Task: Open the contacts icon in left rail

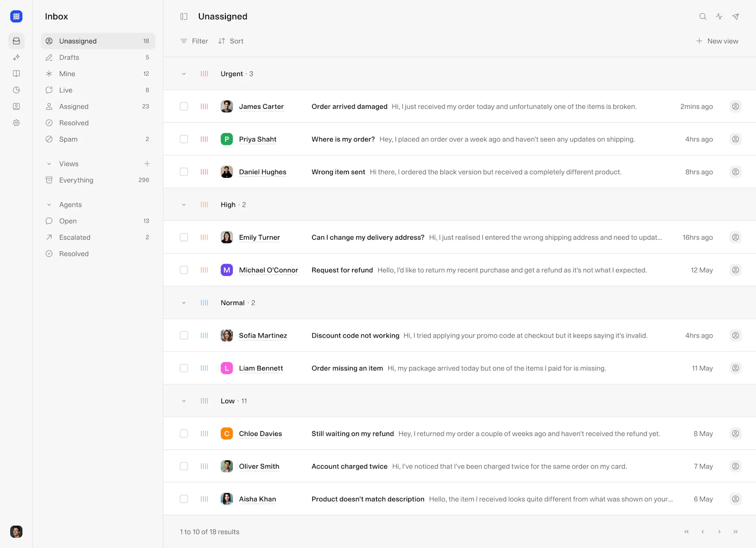Action: pos(17,106)
